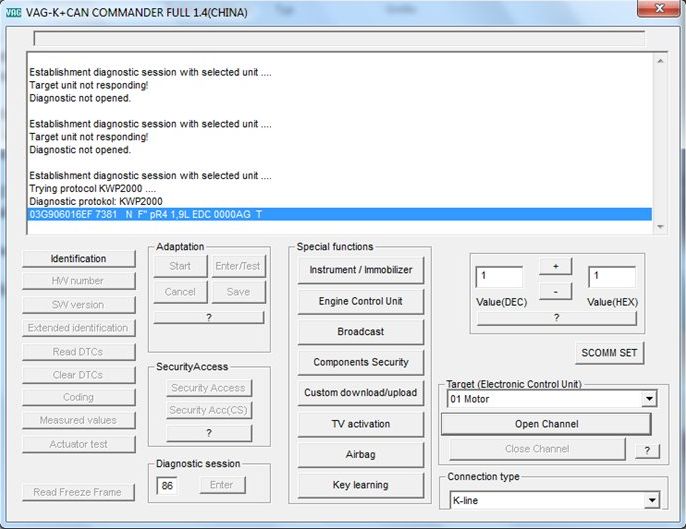This screenshot has width=686, height=529.
Task: Select the highlighted 03G906016EF log line
Action: pyautogui.click(x=340, y=214)
